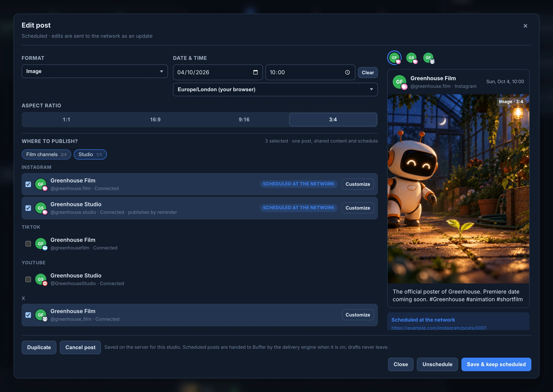This screenshot has height=392, width=553.
Task: Select the 1:1 aspect ratio
Action: pyautogui.click(x=66, y=119)
